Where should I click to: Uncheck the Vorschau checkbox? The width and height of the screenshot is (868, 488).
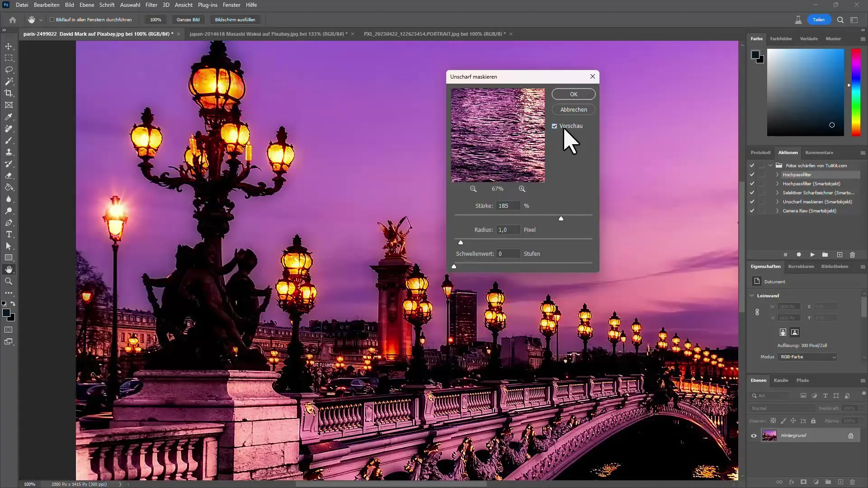coord(554,126)
